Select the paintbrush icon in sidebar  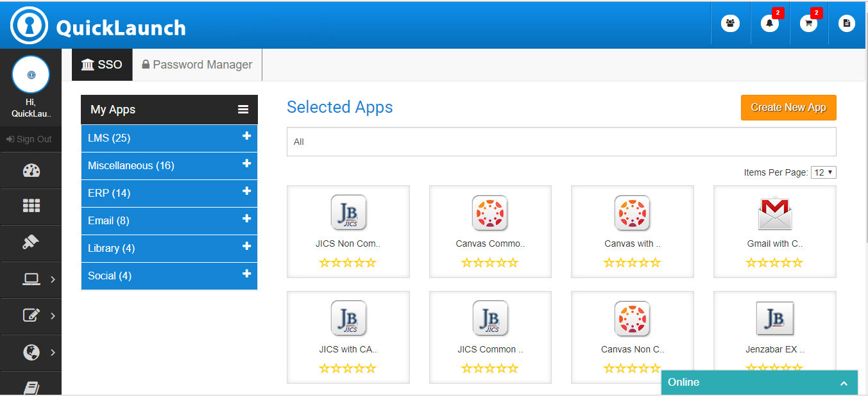(x=31, y=242)
